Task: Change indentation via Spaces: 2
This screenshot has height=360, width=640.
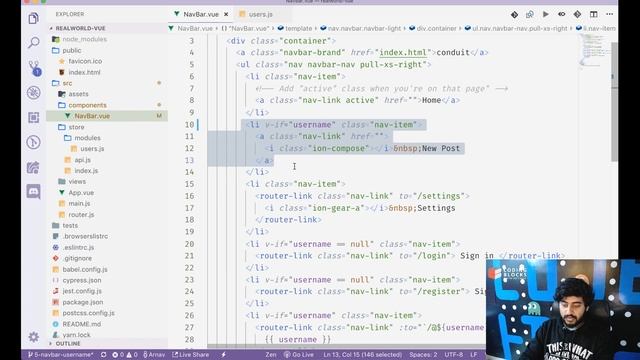Action: 423,355
